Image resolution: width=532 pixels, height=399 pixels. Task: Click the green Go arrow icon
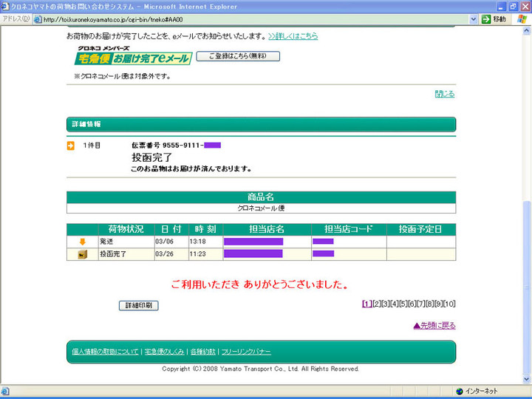[x=486, y=19]
